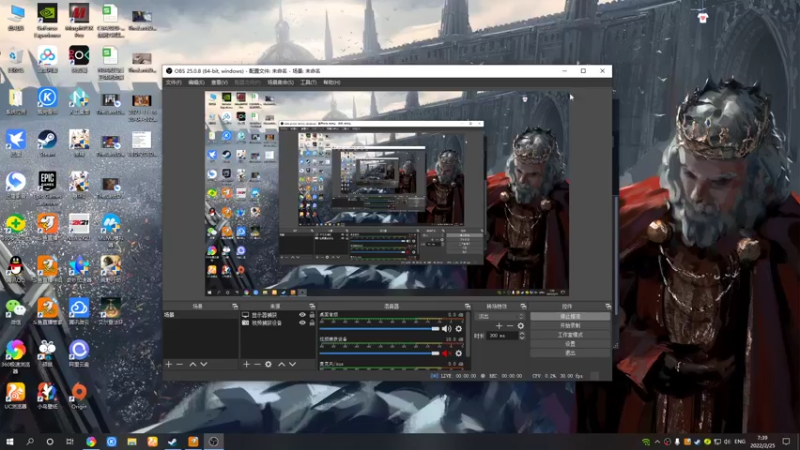Open the WeChat desktop icon
The height and width of the screenshot is (450, 800).
[16, 311]
